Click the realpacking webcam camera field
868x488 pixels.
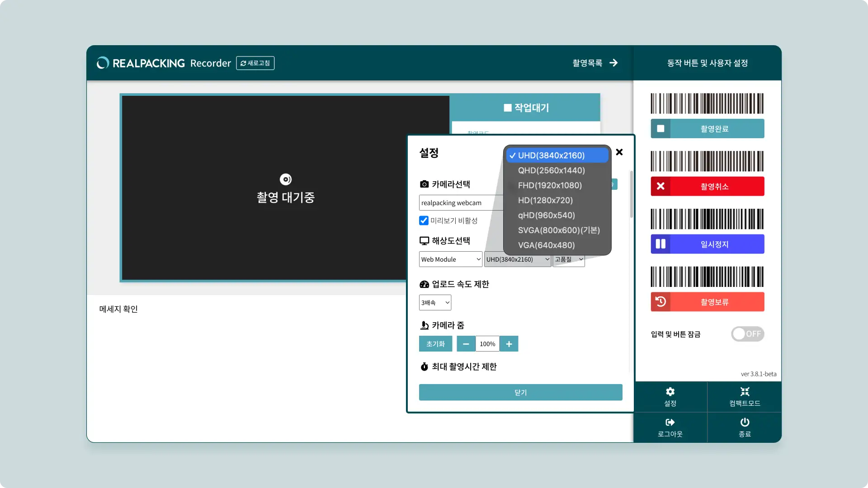[x=460, y=203]
